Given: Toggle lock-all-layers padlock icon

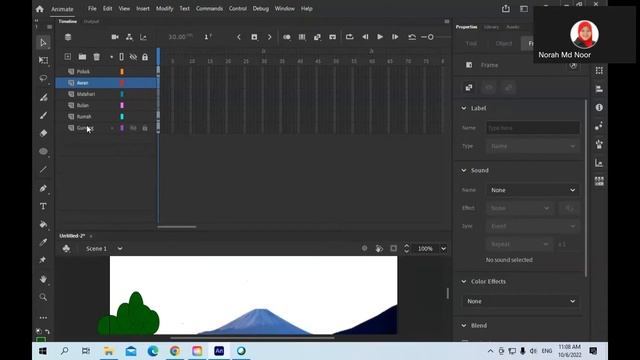Looking at the screenshot, I should tap(145, 57).
